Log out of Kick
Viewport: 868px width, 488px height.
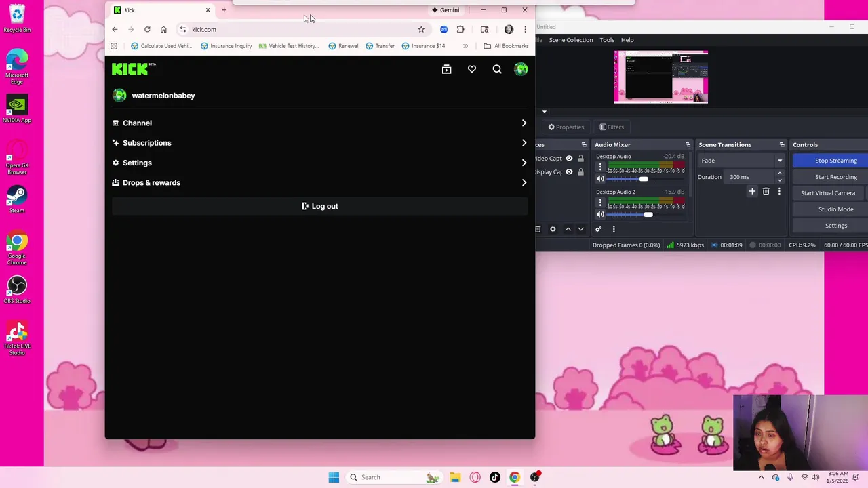(319, 206)
